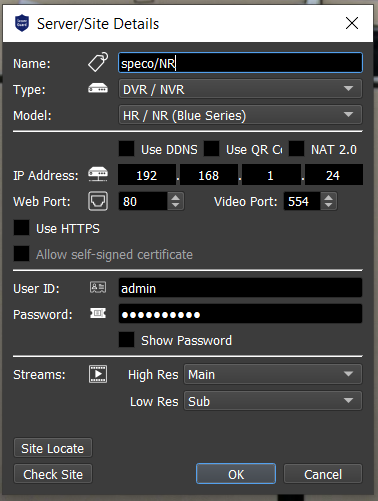This screenshot has height=501, width=378.
Task: Toggle the NAT 2.0 checkbox
Action: [296, 149]
